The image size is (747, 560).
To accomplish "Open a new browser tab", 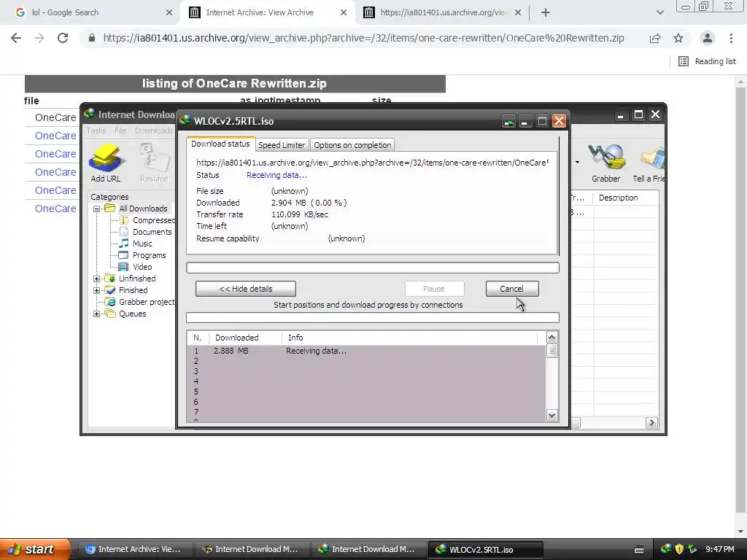I will (546, 13).
